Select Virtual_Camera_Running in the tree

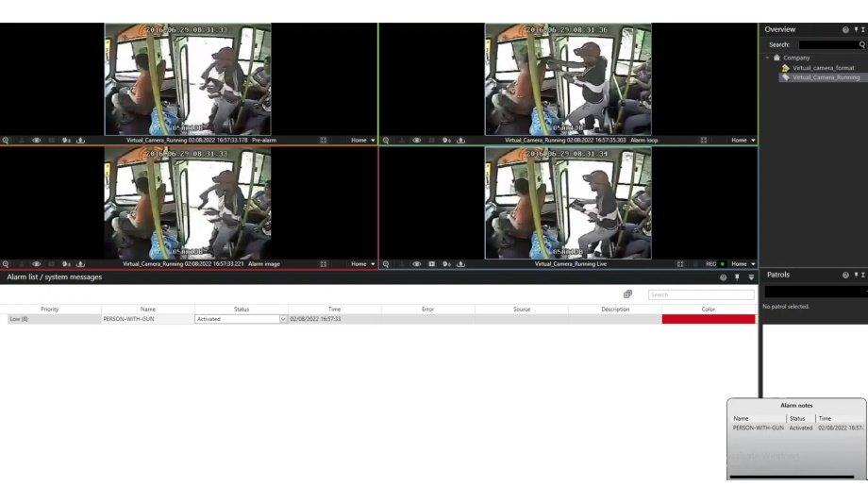click(x=826, y=77)
